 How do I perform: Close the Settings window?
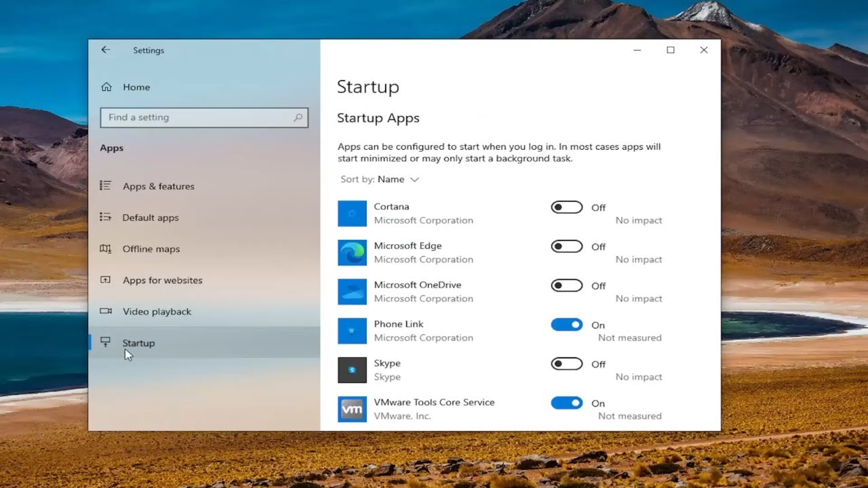pos(704,50)
